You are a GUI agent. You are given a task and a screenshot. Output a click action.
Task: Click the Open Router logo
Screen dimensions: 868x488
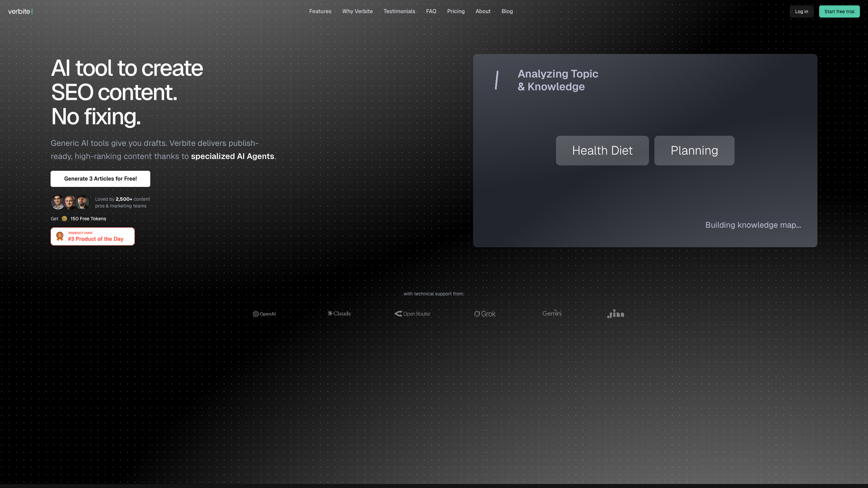click(x=412, y=313)
